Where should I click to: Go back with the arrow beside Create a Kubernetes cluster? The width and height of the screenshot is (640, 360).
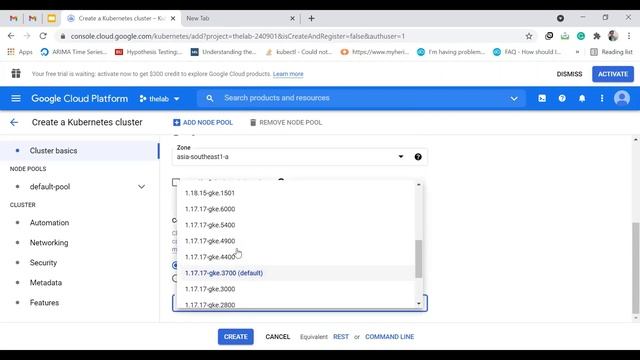pos(14,122)
